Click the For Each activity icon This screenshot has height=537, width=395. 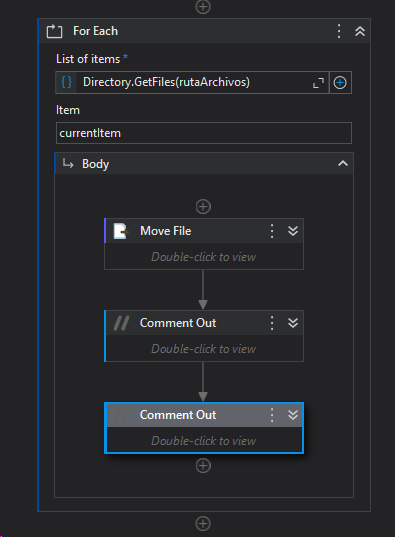[x=54, y=31]
